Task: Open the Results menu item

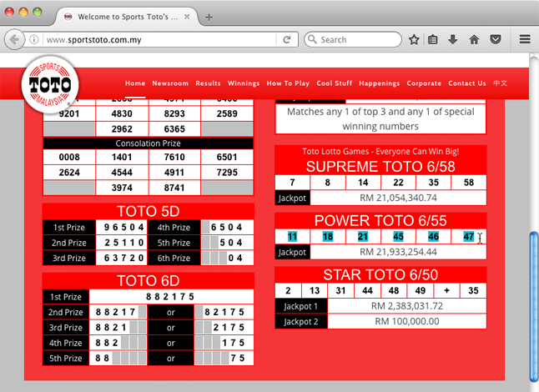Action: (x=208, y=83)
